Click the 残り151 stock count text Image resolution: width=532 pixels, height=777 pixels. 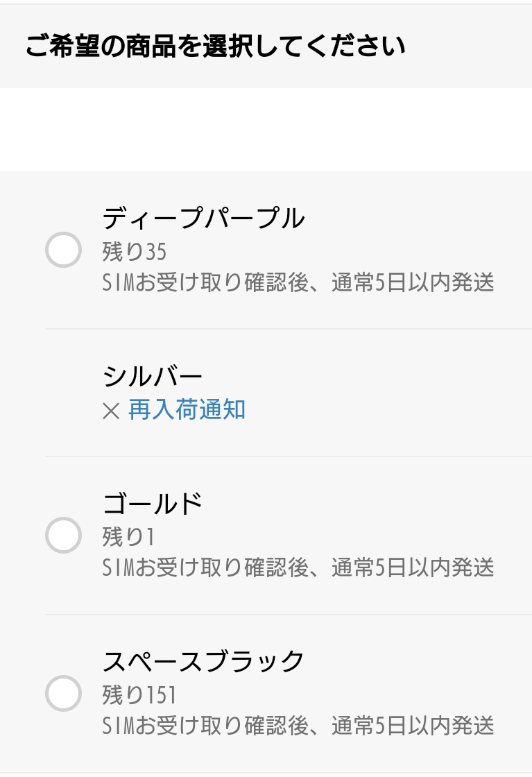(139, 694)
